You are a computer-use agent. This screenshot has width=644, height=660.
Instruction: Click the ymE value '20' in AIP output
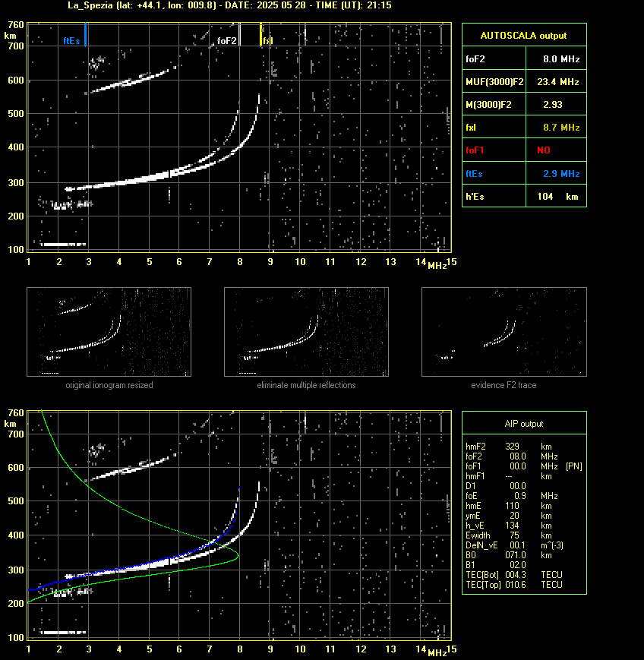pyautogui.click(x=514, y=516)
